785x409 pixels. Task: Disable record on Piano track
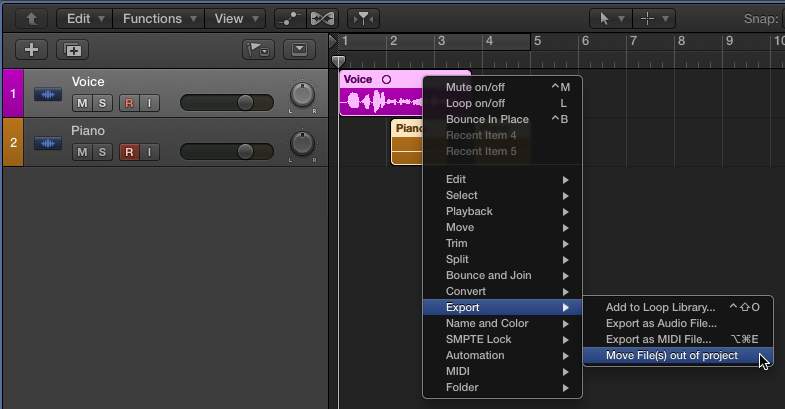tap(129, 152)
